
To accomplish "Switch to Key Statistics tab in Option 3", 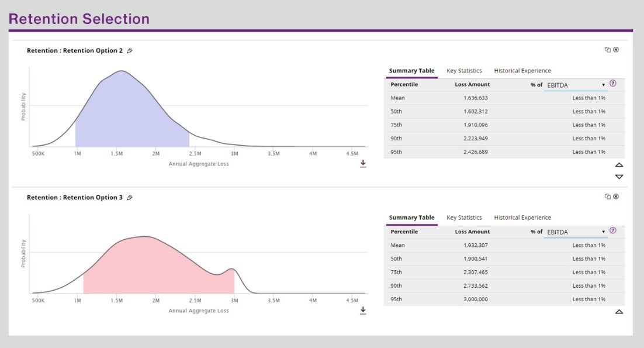I will coord(464,218).
